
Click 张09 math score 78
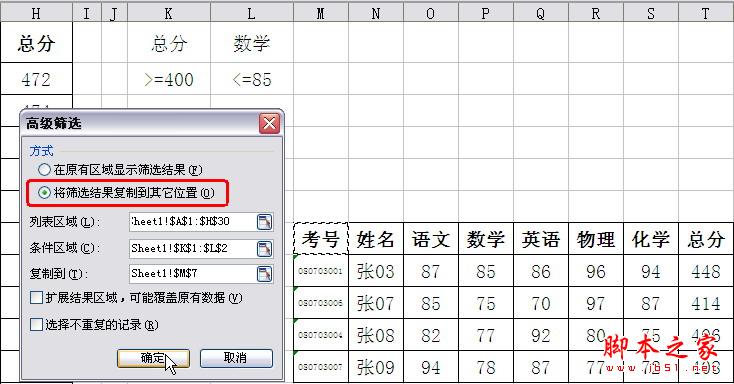pyautogui.click(x=486, y=367)
